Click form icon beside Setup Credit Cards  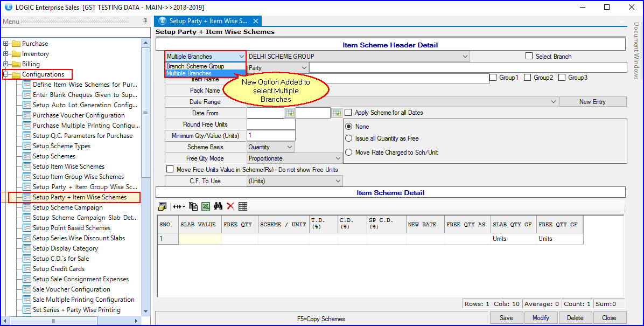[27, 269]
